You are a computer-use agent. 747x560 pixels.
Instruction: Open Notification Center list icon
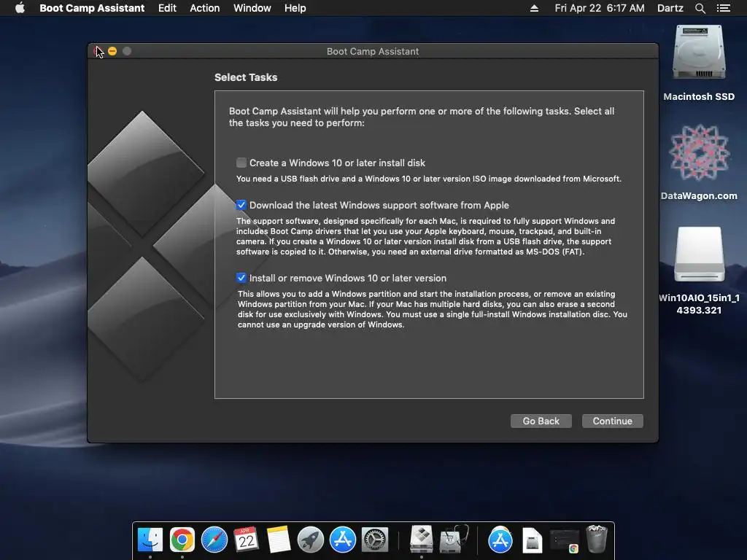[723, 8]
